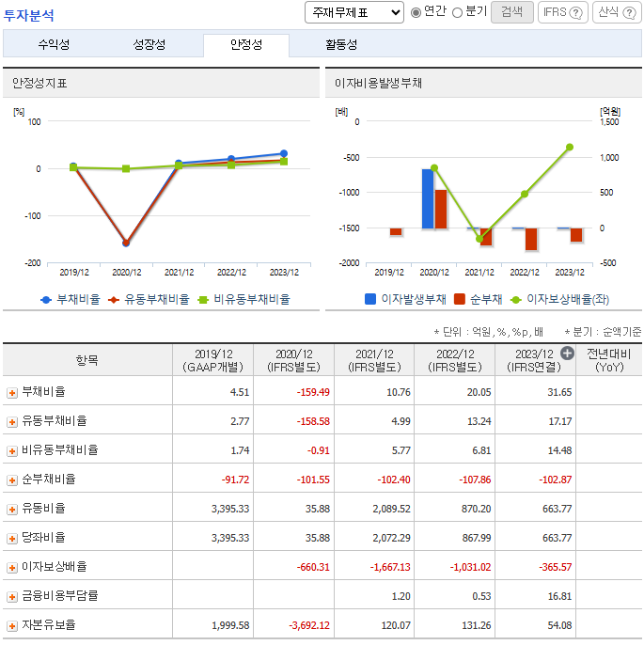Expand the 이자보상배율 row
Image resolution: width=644 pixels, height=645 pixels.
coord(12,568)
